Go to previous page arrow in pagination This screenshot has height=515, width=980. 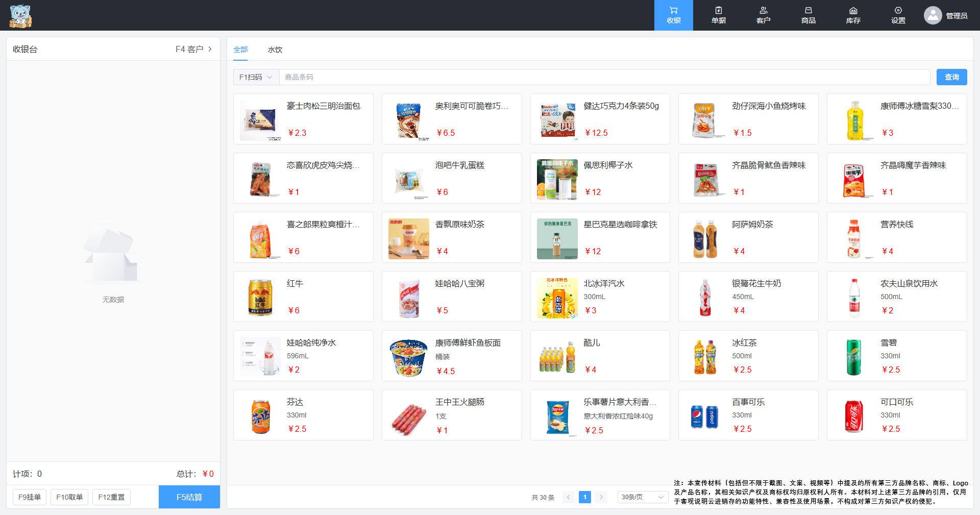[569, 497]
